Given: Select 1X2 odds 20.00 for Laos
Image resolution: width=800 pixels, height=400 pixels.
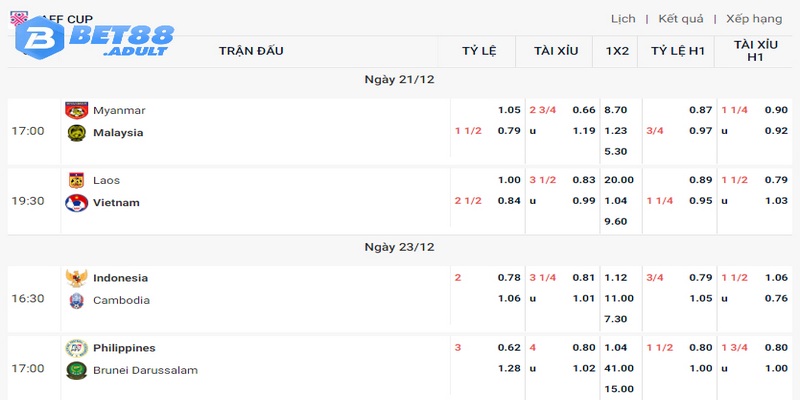Looking at the screenshot, I should pos(618,180).
